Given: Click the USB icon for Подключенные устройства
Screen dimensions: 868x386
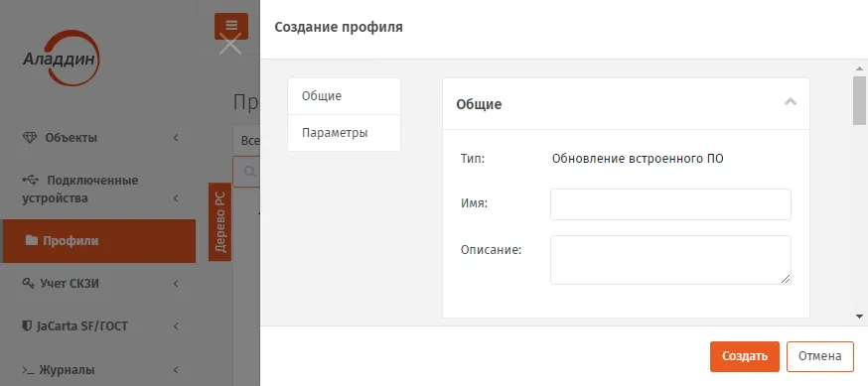Looking at the screenshot, I should pos(31,181).
